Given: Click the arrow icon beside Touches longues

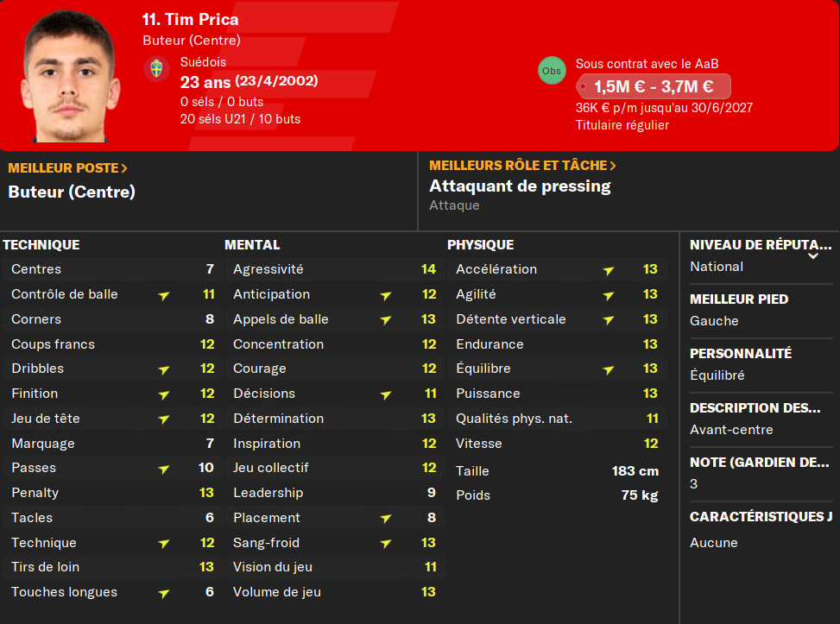Looking at the screenshot, I should tap(164, 593).
